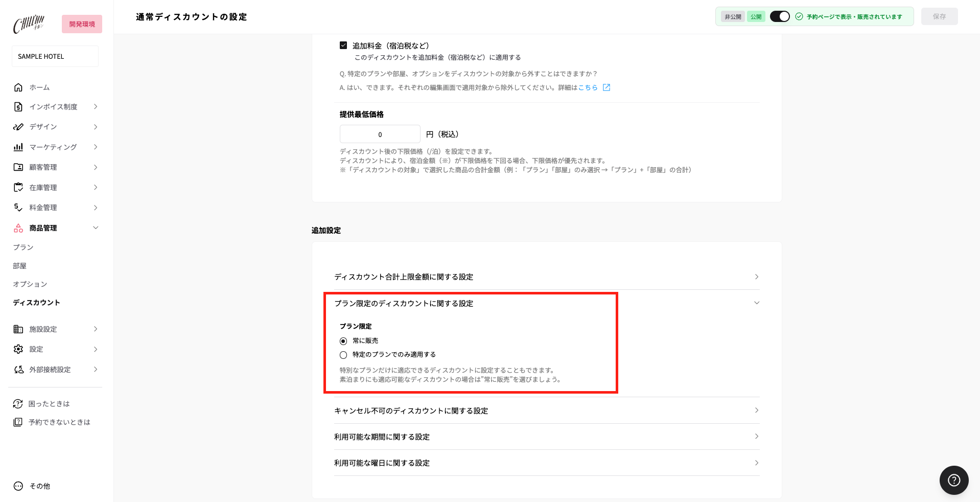Click the ホーム house icon
Image resolution: width=980 pixels, height=502 pixels.
point(18,87)
